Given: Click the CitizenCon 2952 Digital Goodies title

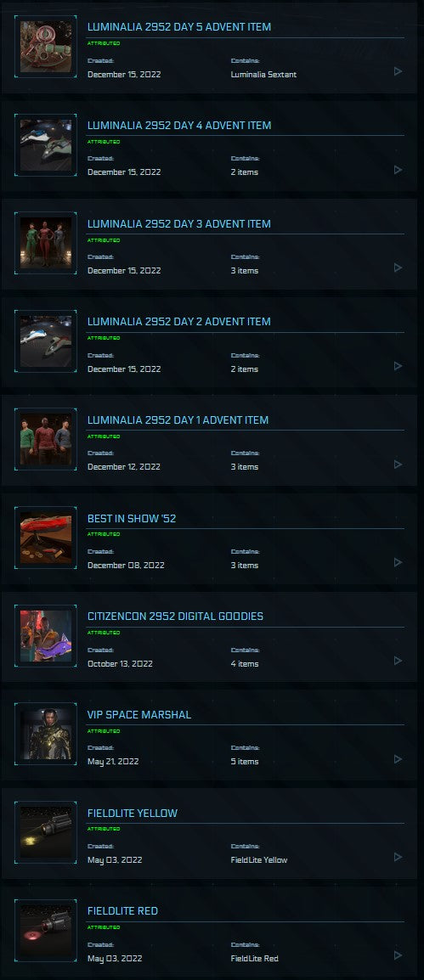Looking at the screenshot, I should [x=175, y=617].
